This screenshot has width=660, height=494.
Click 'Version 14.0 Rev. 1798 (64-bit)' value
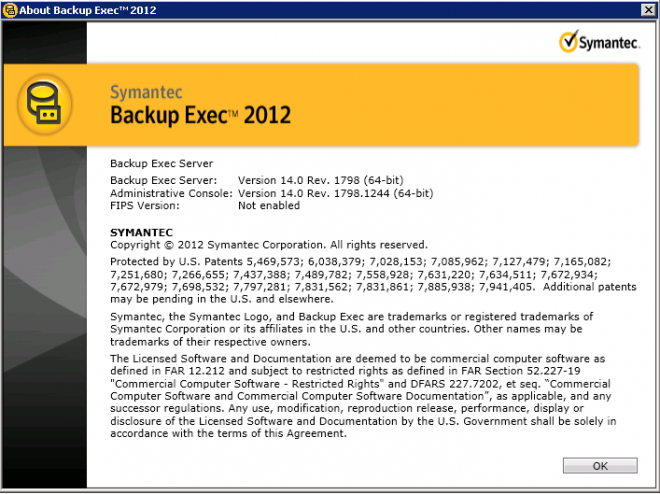(x=321, y=180)
